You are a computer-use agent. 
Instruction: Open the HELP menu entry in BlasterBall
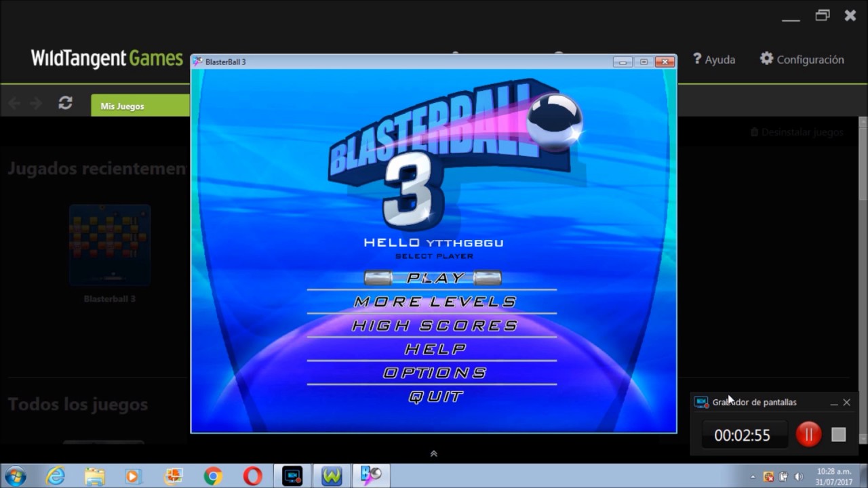pos(435,349)
